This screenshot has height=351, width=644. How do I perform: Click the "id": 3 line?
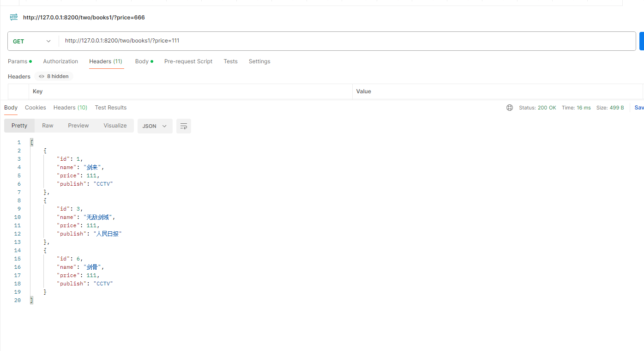70,209
